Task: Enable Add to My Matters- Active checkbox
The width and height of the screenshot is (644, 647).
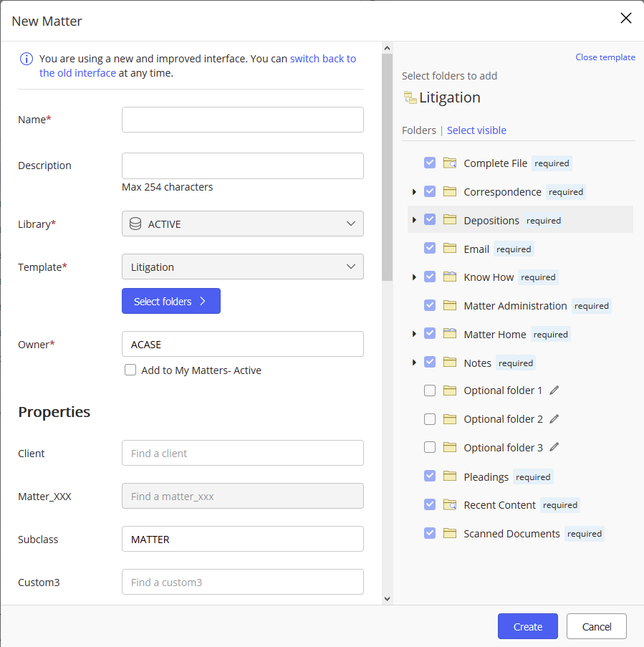Action: [130, 370]
